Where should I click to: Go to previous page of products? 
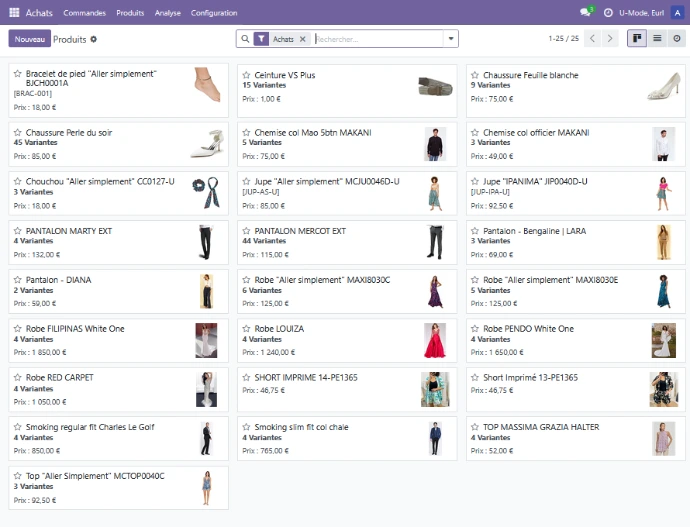[592, 39]
